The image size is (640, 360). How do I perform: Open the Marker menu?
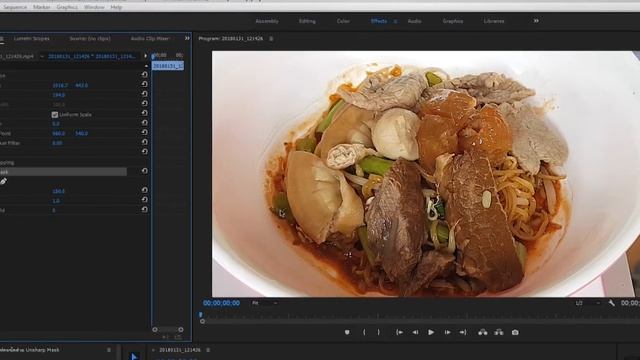(x=42, y=7)
